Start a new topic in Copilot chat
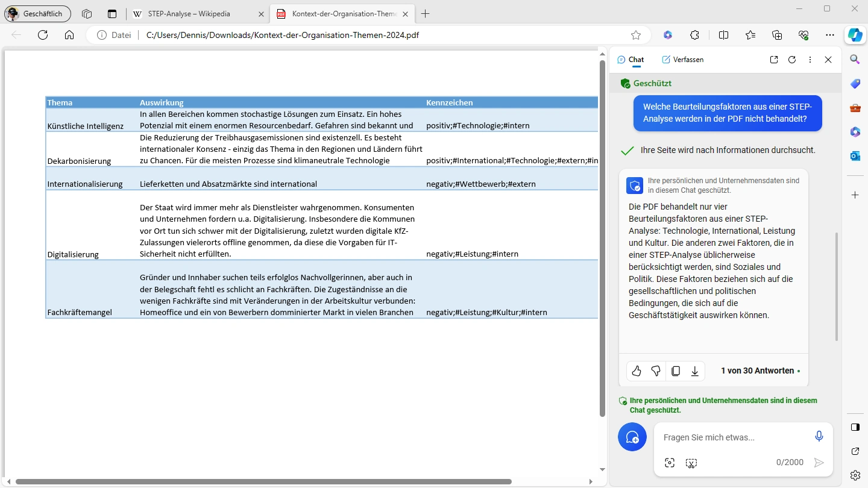This screenshot has width=868, height=488. point(632,437)
